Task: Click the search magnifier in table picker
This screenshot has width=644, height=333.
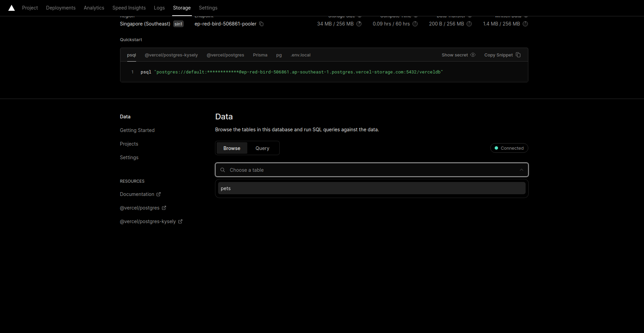Action: (x=222, y=170)
